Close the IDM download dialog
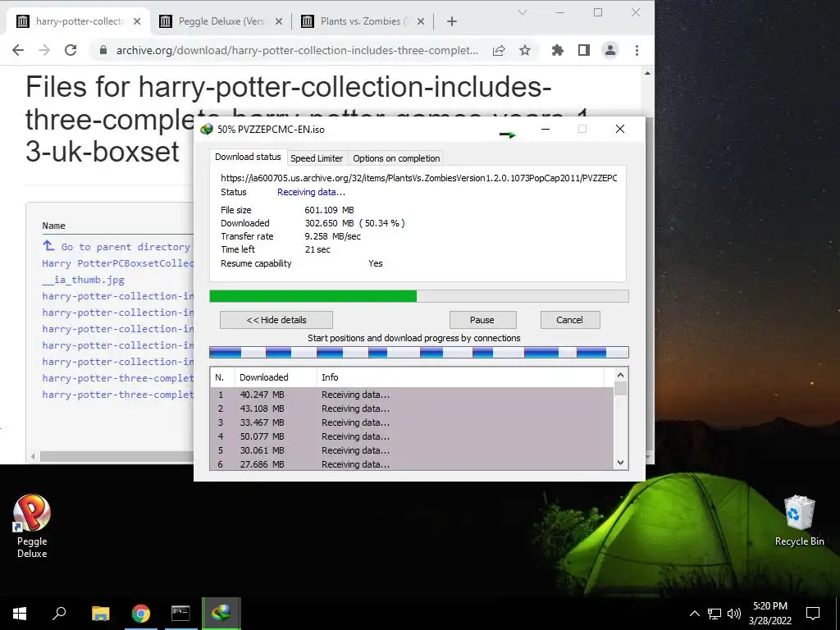Image resolution: width=840 pixels, height=630 pixels. [x=620, y=129]
